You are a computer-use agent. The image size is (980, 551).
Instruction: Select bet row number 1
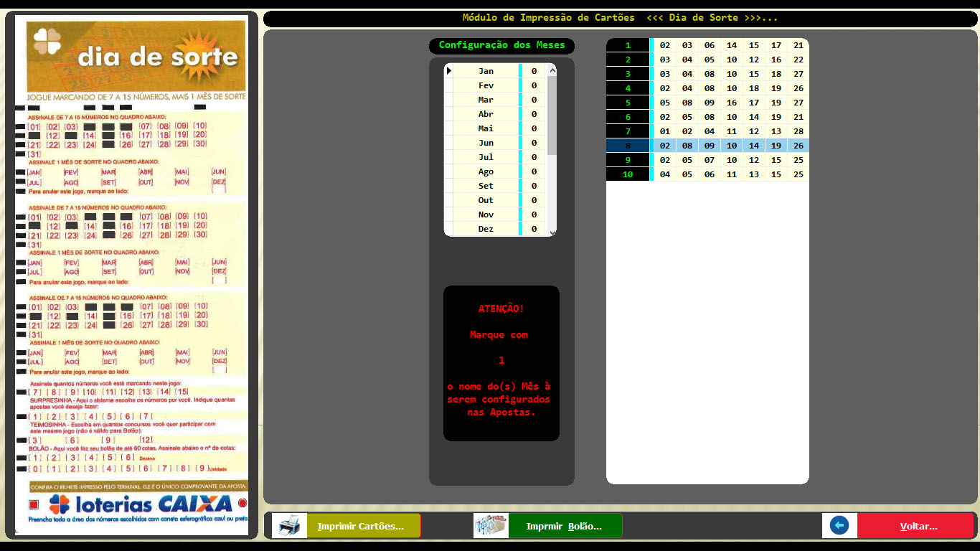(628, 45)
